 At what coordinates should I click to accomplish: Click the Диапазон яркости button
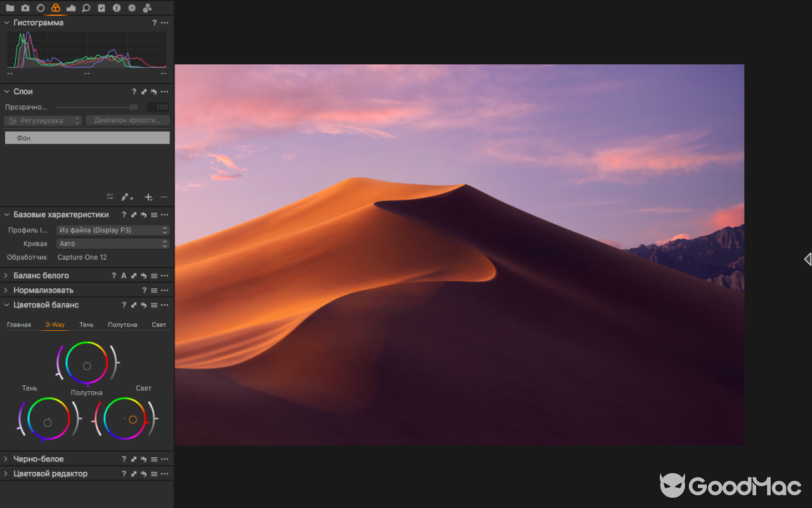pos(128,120)
